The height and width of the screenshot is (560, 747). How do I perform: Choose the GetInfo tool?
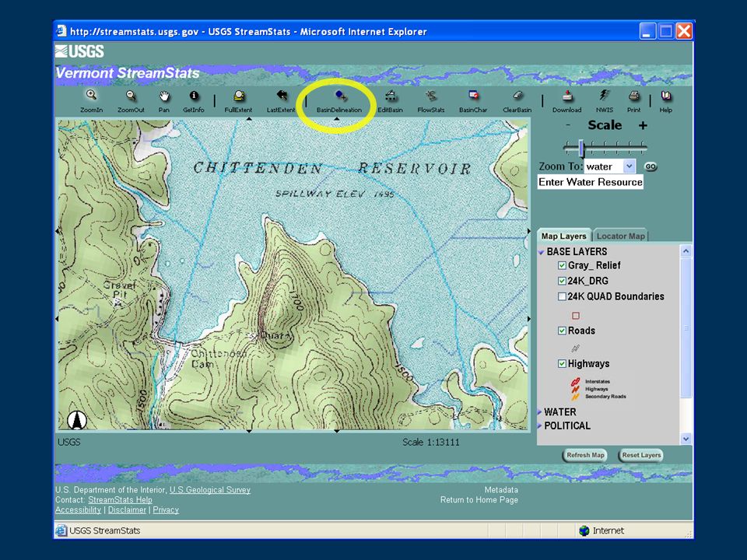point(194,100)
